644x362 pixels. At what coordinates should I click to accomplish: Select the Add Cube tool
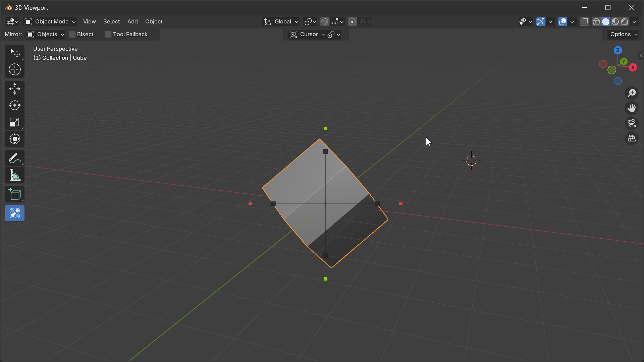14,194
